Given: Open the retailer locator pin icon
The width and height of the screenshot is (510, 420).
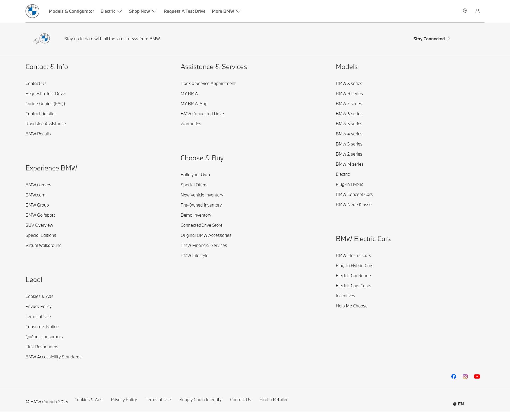Looking at the screenshot, I should (465, 11).
